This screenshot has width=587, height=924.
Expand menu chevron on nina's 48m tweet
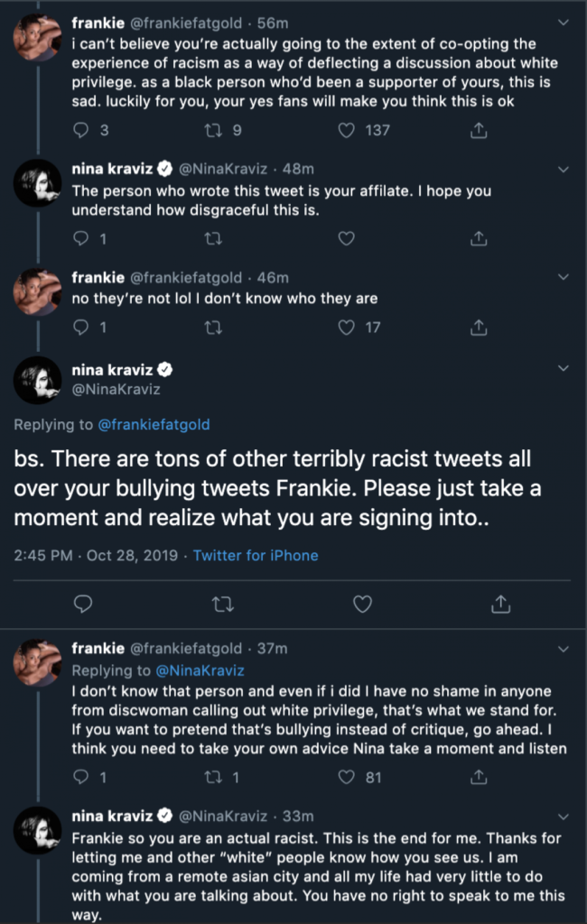coord(564,169)
